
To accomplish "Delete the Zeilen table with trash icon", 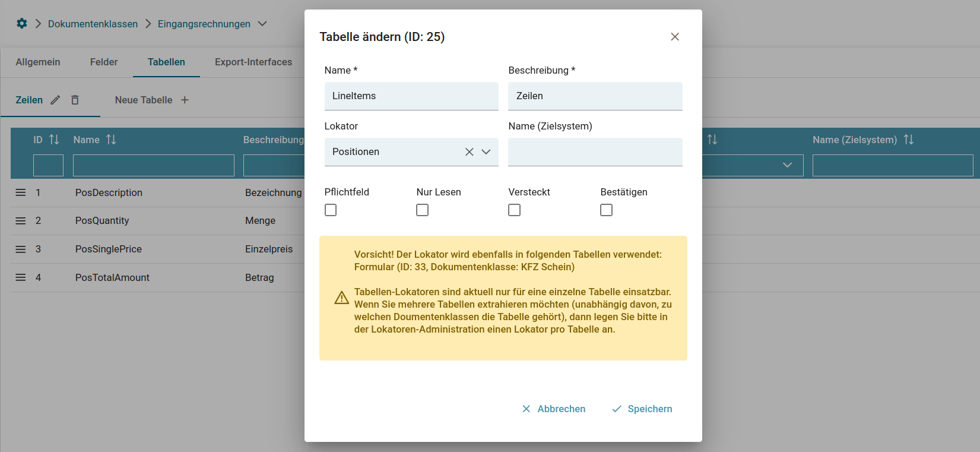I will [75, 100].
